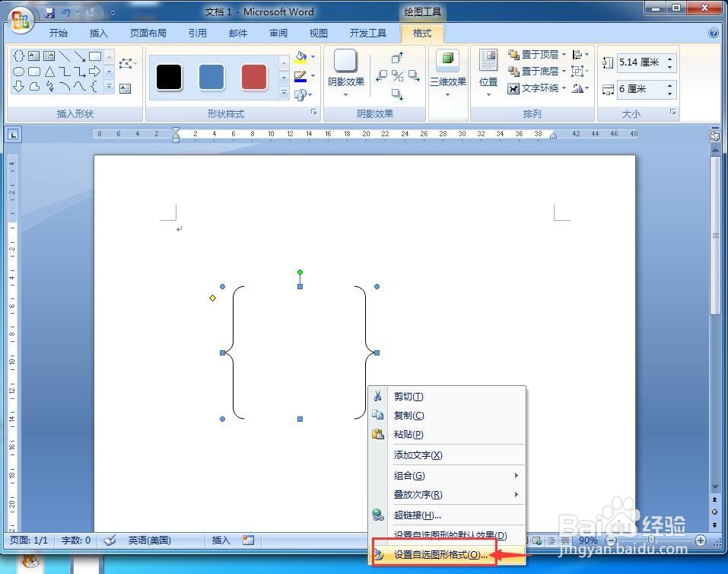Switch to the 插入 ribbon tab
The height and width of the screenshot is (574, 728).
pos(98,33)
